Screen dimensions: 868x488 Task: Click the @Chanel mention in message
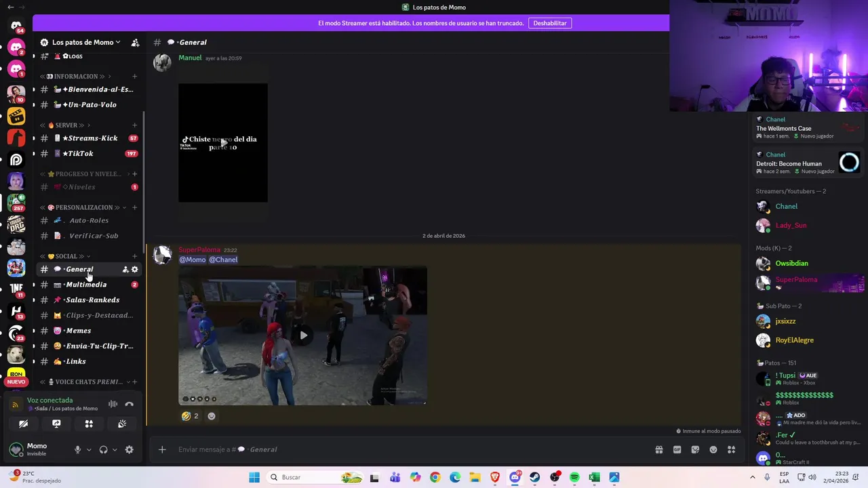pos(223,260)
